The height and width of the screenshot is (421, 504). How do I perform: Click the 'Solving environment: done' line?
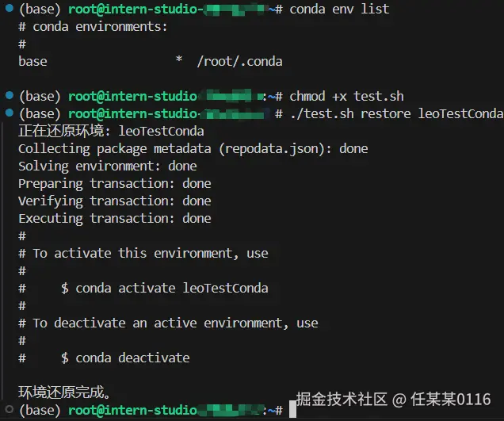tap(108, 166)
